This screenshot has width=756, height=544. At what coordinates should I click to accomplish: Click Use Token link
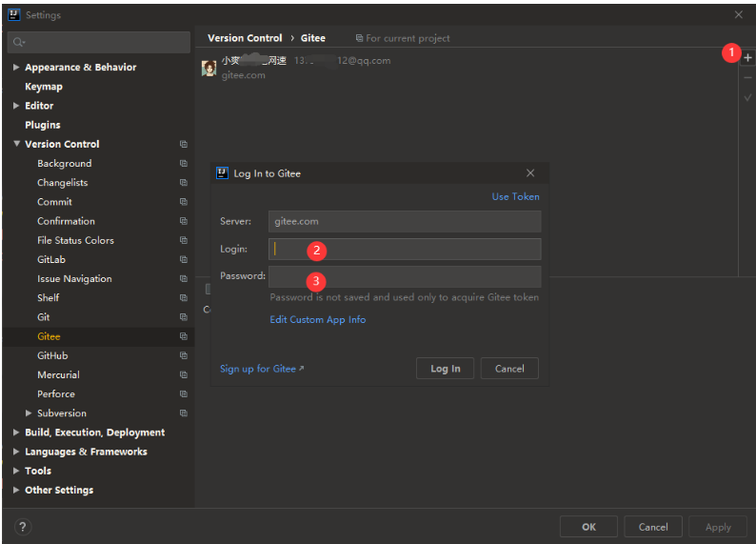(515, 197)
